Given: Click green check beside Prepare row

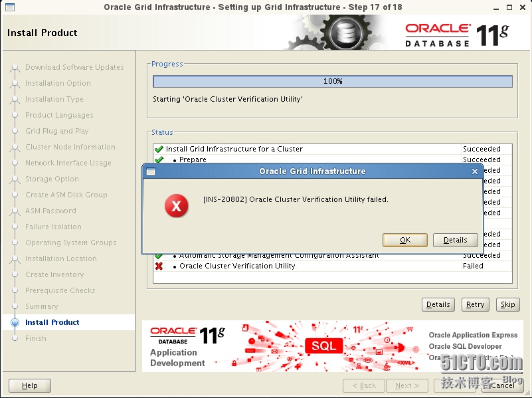Looking at the screenshot, I should [x=159, y=159].
